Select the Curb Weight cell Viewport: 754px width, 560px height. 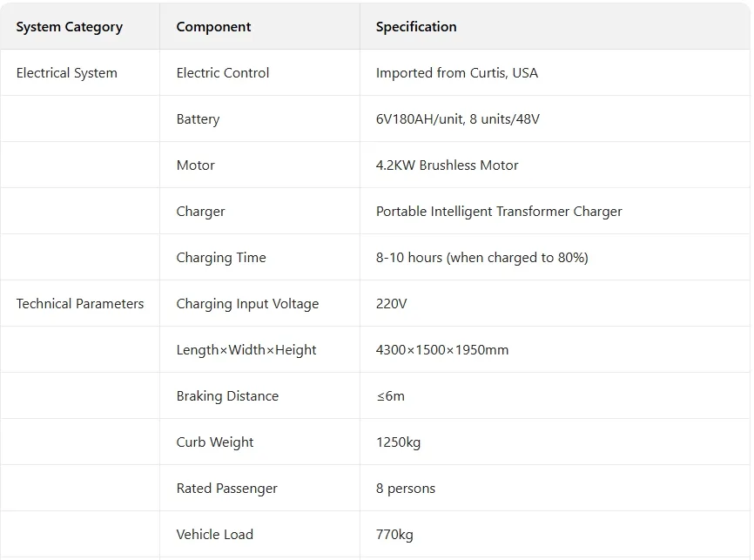(x=215, y=442)
